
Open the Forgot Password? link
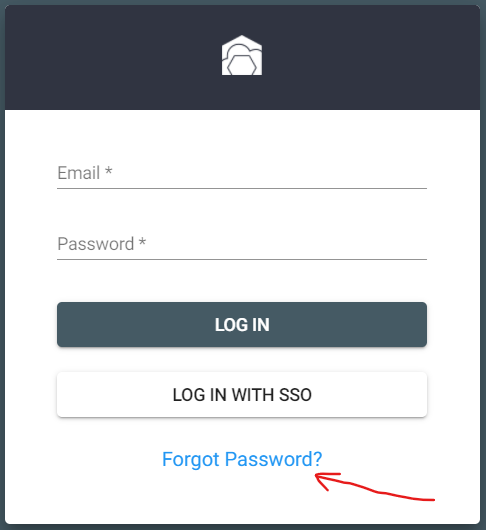[242, 459]
